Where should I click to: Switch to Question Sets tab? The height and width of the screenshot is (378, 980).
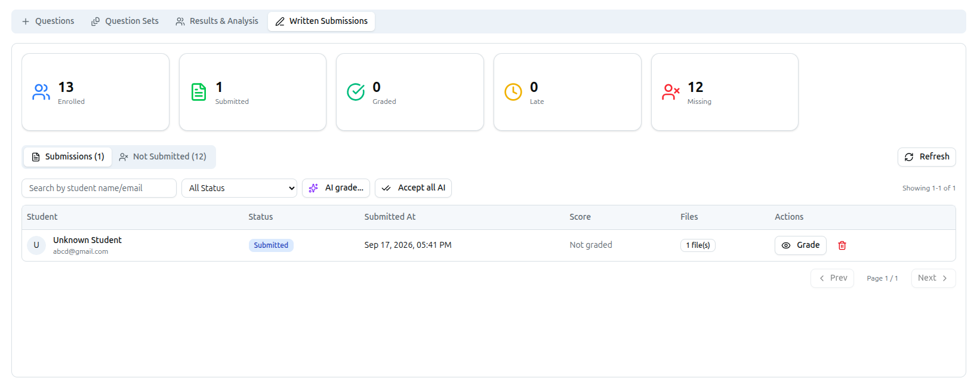coord(125,21)
